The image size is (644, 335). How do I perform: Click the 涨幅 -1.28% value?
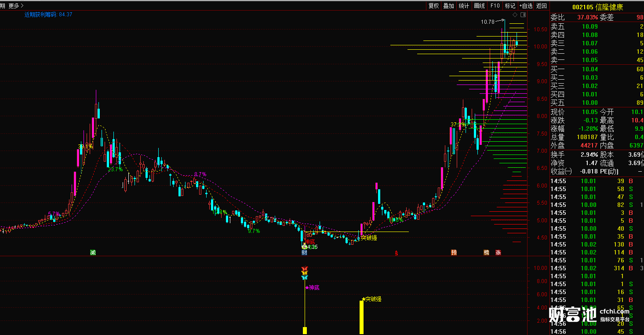[x=589, y=129]
